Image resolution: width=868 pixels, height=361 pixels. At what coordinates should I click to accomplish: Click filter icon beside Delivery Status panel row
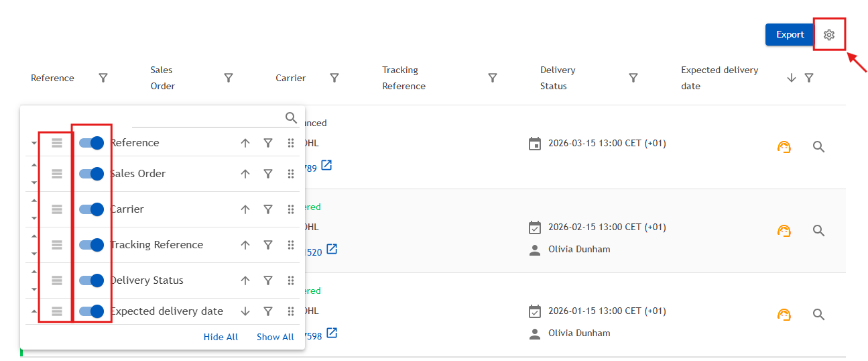coord(267,280)
